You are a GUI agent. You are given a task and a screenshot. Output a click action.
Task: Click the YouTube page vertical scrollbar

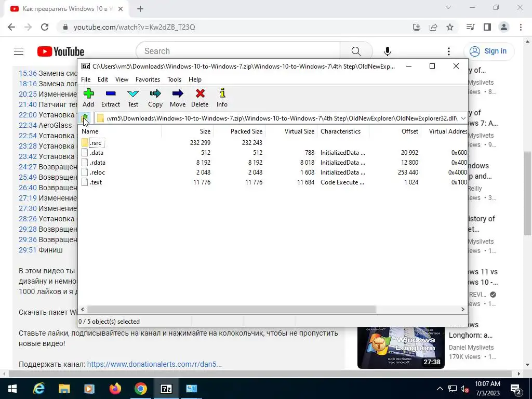[x=528, y=193]
